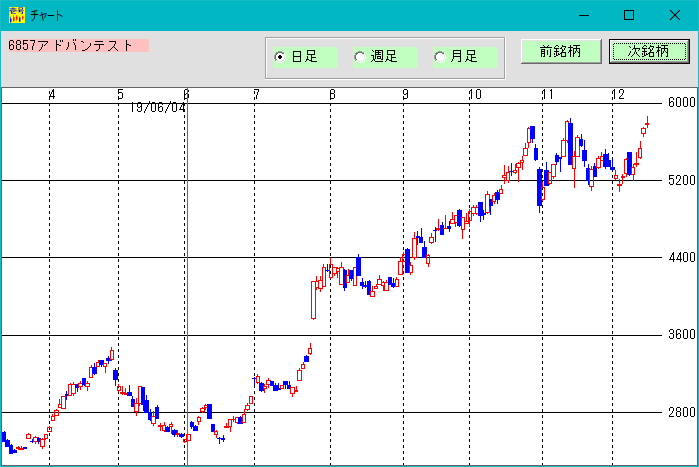Click month 4 marker on time axis
This screenshot has height=467, width=699.
pos(52,95)
